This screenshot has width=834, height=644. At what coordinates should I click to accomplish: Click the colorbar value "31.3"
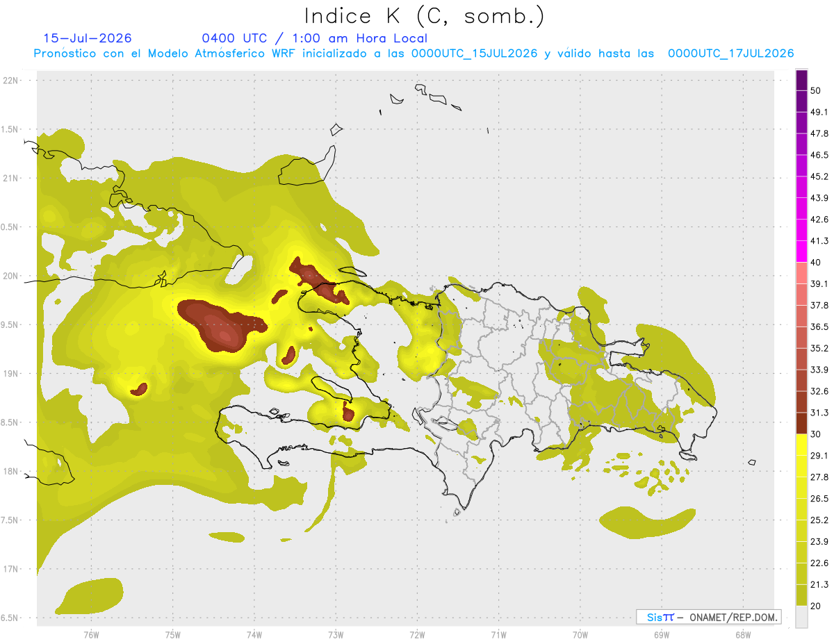(x=819, y=413)
